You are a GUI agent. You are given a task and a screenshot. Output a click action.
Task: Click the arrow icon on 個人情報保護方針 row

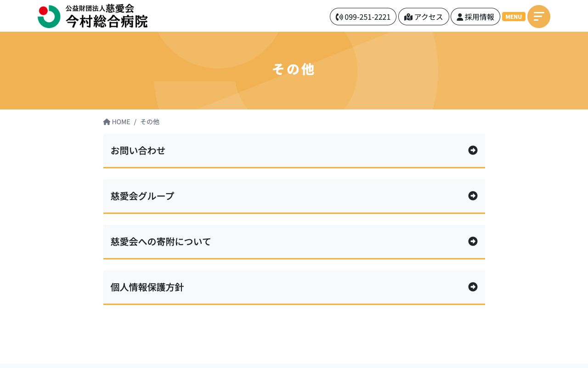tap(473, 287)
